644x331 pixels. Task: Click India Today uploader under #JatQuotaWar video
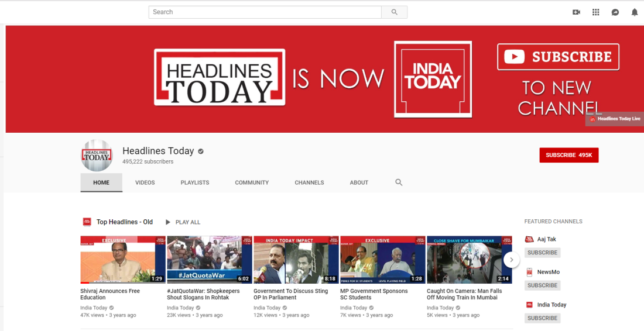tap(180, 308)
